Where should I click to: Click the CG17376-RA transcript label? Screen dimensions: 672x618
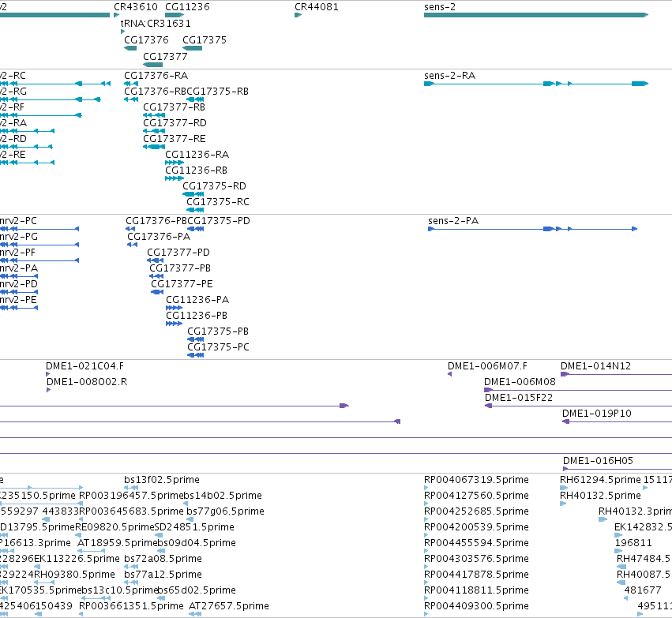click(x=156, y=76)
